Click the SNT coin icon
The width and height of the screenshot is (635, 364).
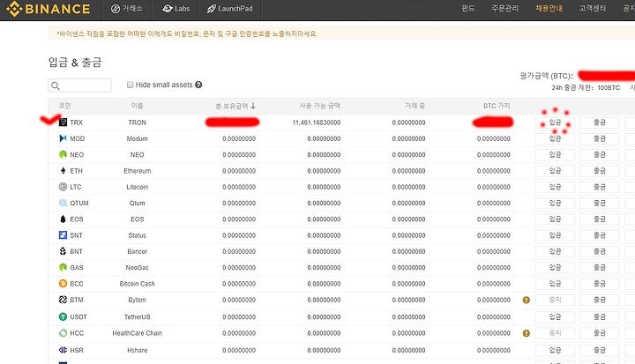tap(63, 235)
